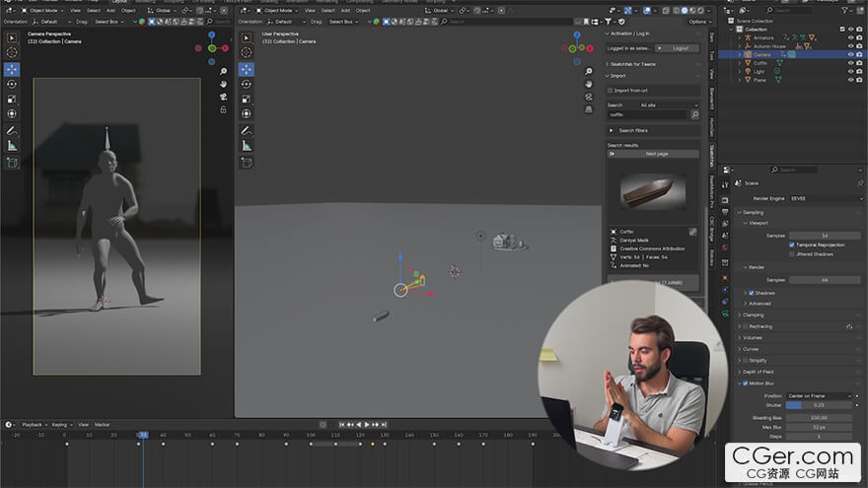Activate the Rotate tool in left viewport
868x488 pixels.
pyautogui.click(x=12, y=84)
